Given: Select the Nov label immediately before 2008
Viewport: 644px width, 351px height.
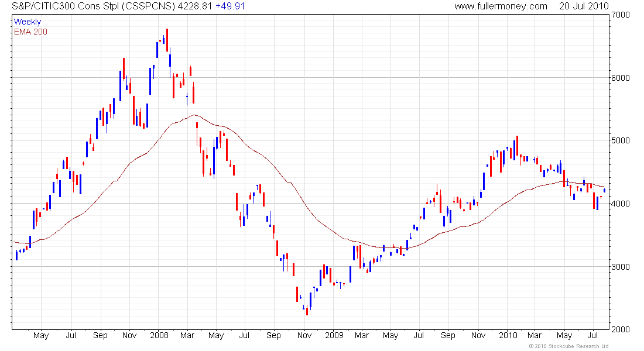Looking at the screenshot, I should click(x=129, y=335).
